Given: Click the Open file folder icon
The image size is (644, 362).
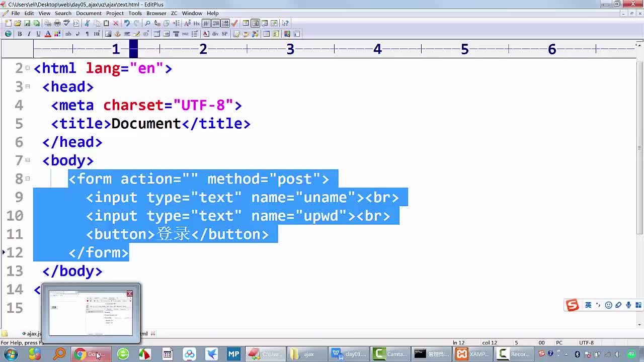Looking at the screenshot, I should (18, 23).
